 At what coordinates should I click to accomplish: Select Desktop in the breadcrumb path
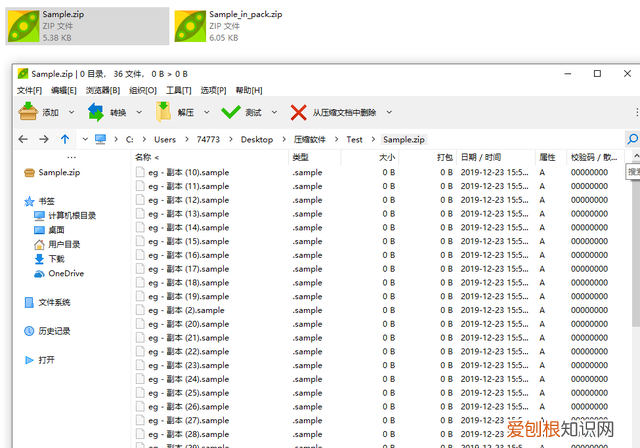click(x=256, y=140)
